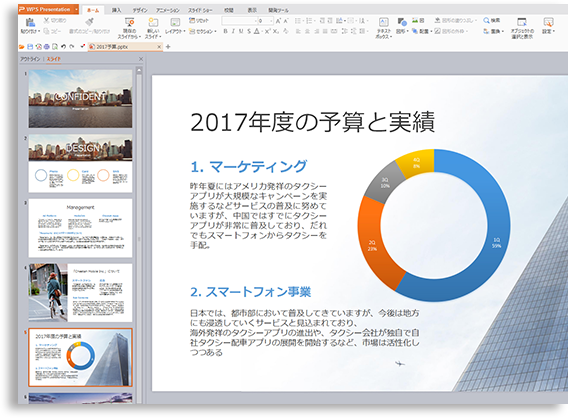This screenshot has width=568, height=418.
Task: Select the Format Painter brush icon
Action: click(x=89, y=22)
